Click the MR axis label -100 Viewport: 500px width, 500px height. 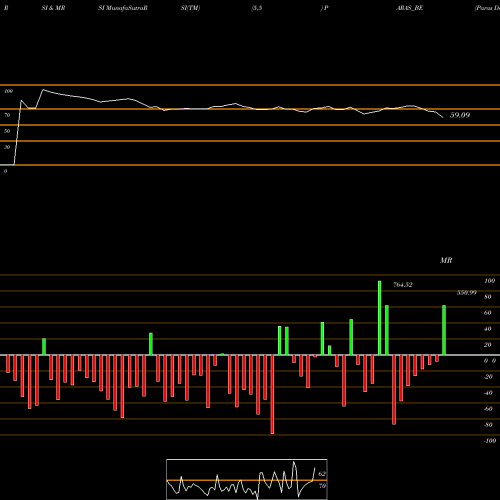(490, 441)
